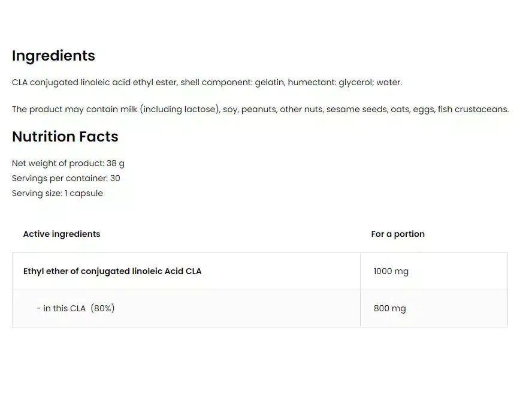Click the 'Active ingredients' column header
This screenshot has height=406, width=532.
point(62,234)
